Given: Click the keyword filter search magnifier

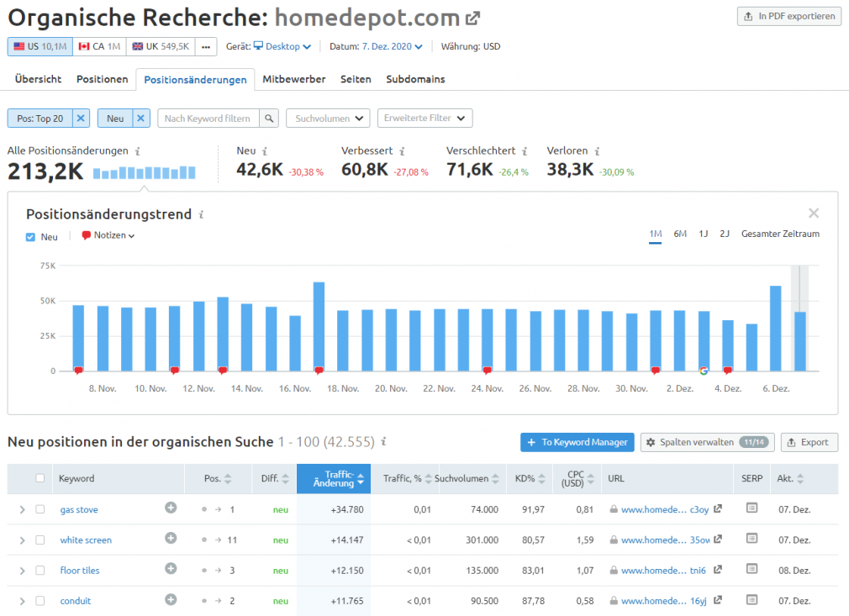Looking at the screenshot, I should click(x=269, y=118).
